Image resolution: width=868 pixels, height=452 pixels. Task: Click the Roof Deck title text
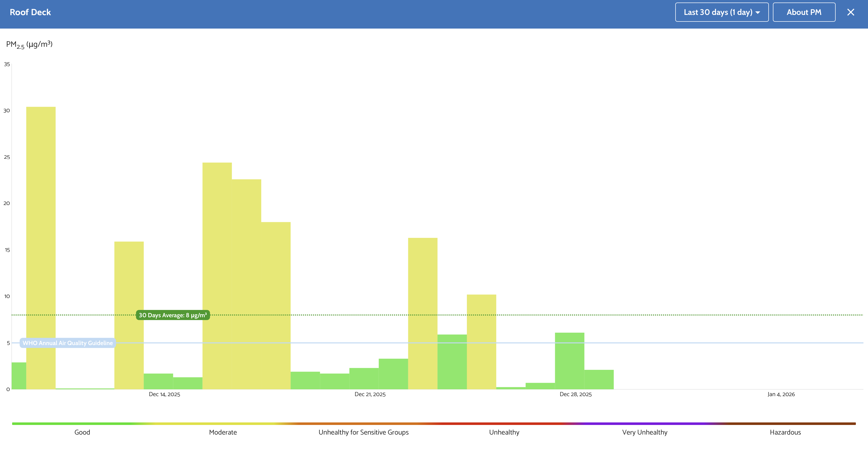click(30, 12)
